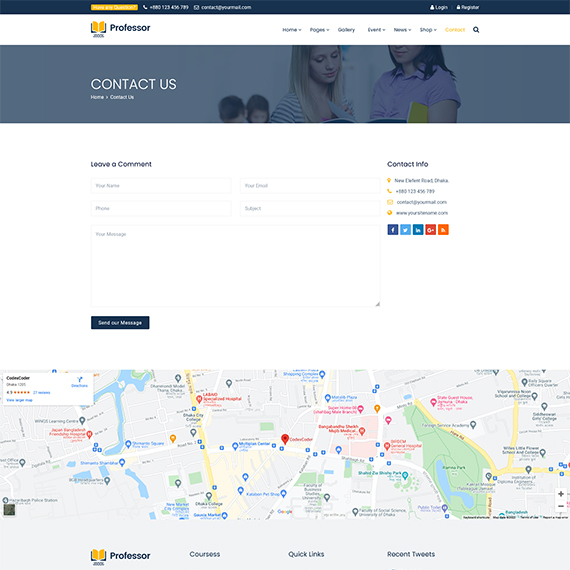Click the Register lock icon link
This screenshot has height=570, width=570.
[468, 7]
